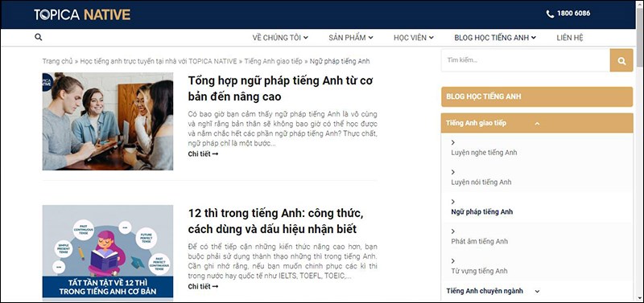
Task: Click breadcrumb Học tiếng anh trực tuyến tại nhà
Action: (159, 61)
